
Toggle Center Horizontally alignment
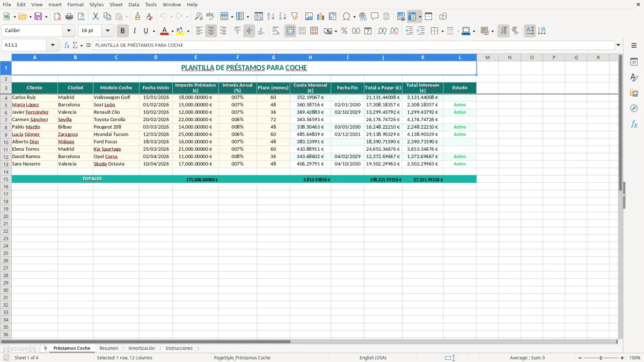pyautogui.click(x=211, y=31)
